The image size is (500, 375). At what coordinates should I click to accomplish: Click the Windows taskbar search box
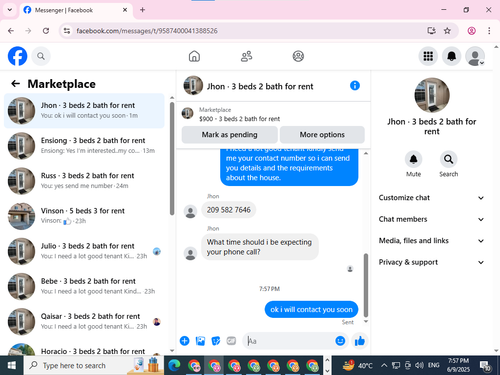pos(94,366)
